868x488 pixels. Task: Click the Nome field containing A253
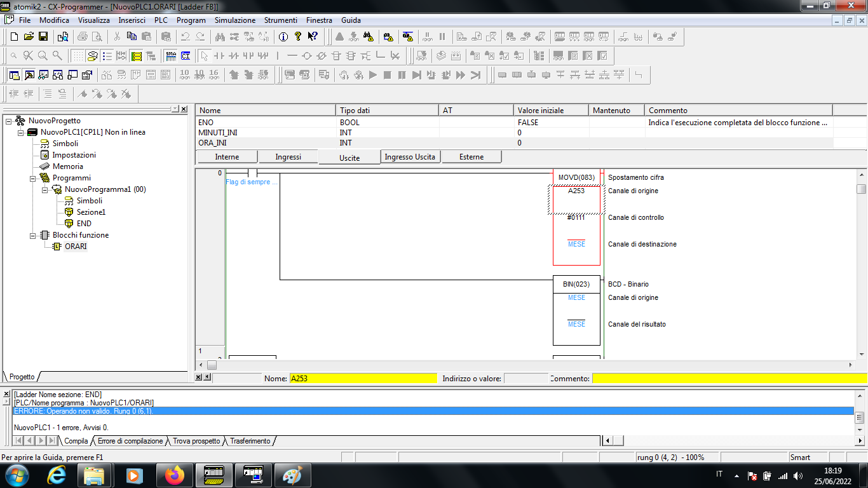pos(363,379)
